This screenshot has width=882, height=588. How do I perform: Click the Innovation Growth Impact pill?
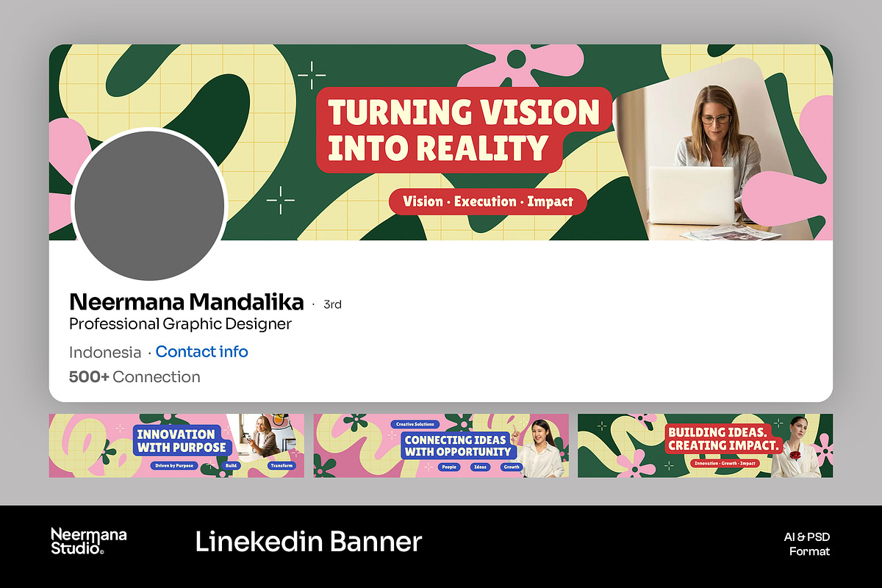pyautogui.click(x=725, y=463)
